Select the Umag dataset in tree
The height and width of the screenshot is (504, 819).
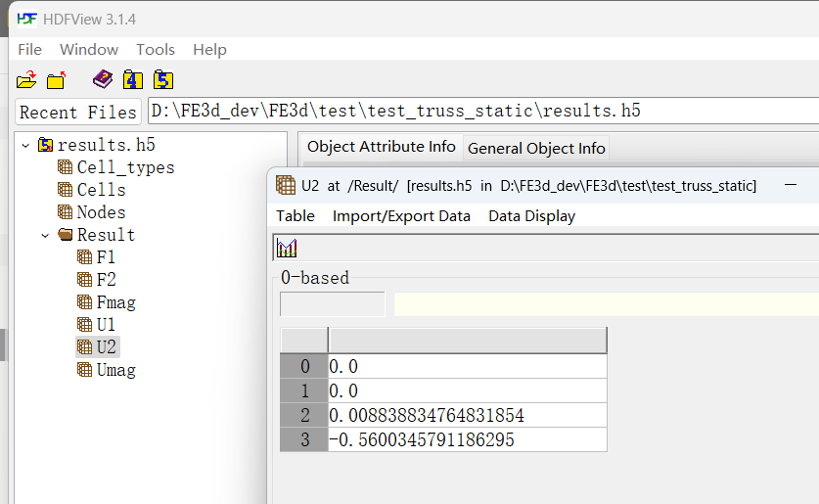115,370
